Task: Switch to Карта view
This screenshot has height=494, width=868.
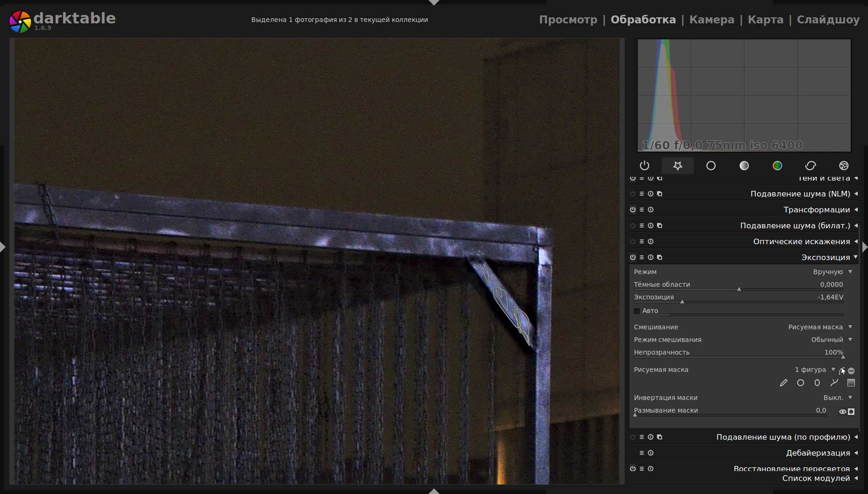Action: coord(766,20)
